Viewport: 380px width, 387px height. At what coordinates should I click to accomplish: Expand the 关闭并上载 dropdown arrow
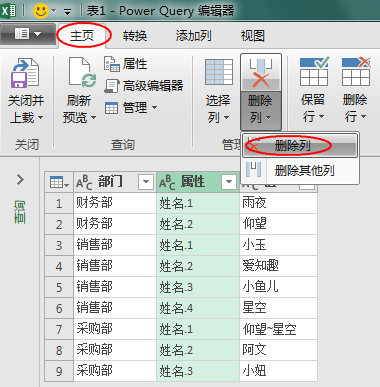[40, 117]
